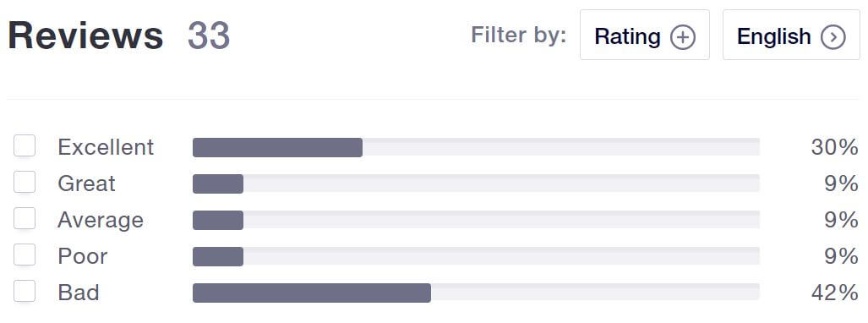Click the Reviews 33 heading count
Image resolution: width=868 pixels, height=323 pixels.
coord(209,36)
